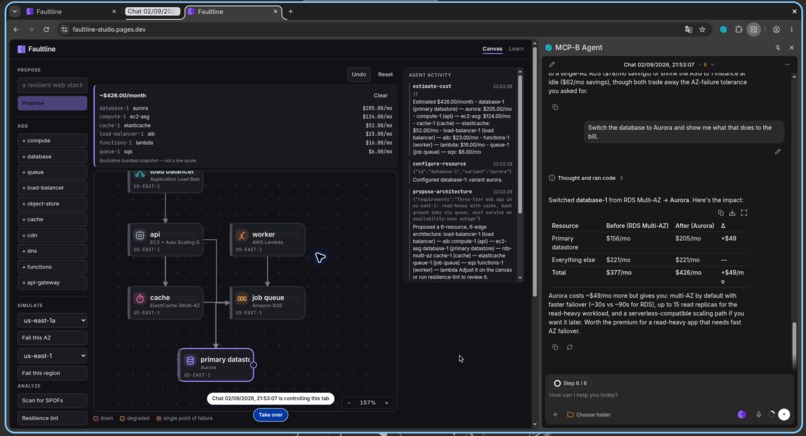Click the white send arrow button
Screen dimensions: 806x436
tap(784, 414)
